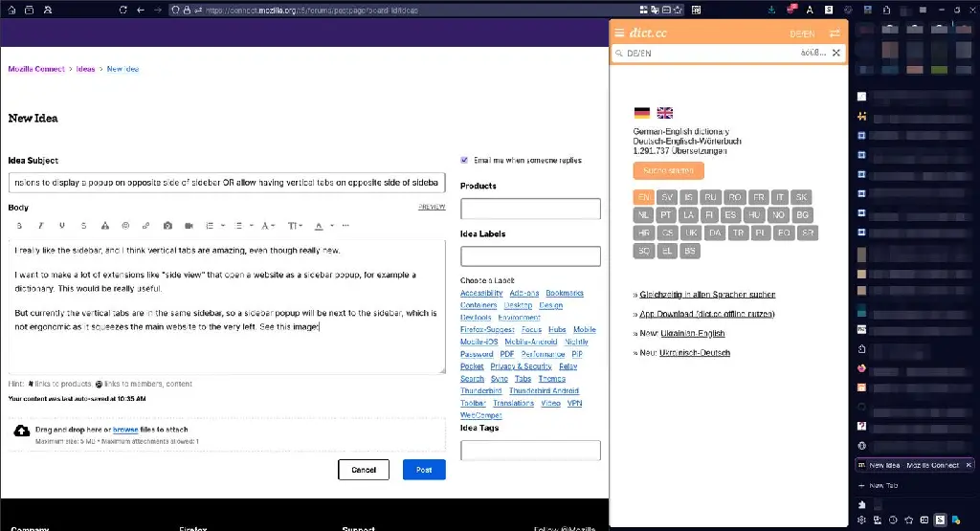Click the Post button

[x=424, y=470]
